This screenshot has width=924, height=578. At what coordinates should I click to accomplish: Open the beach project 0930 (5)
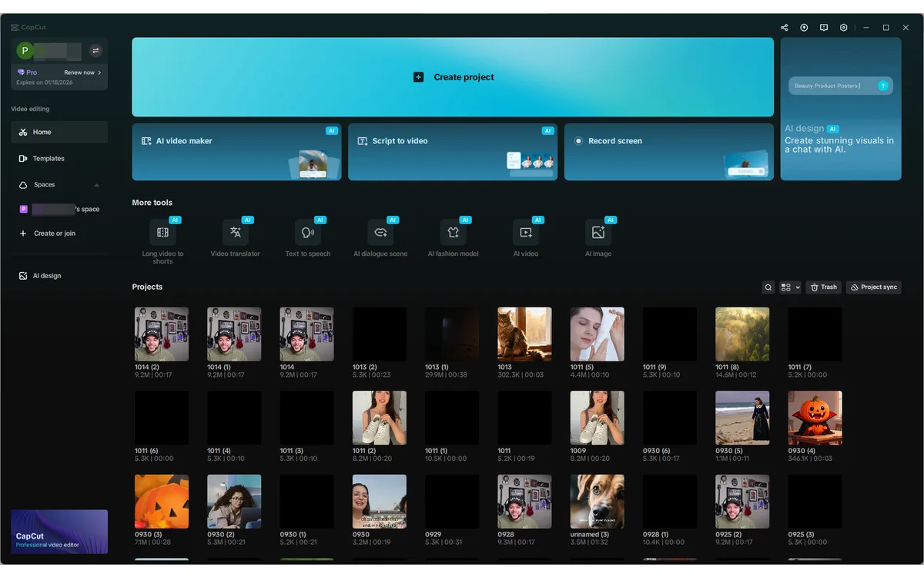click(x=742, y=418)
